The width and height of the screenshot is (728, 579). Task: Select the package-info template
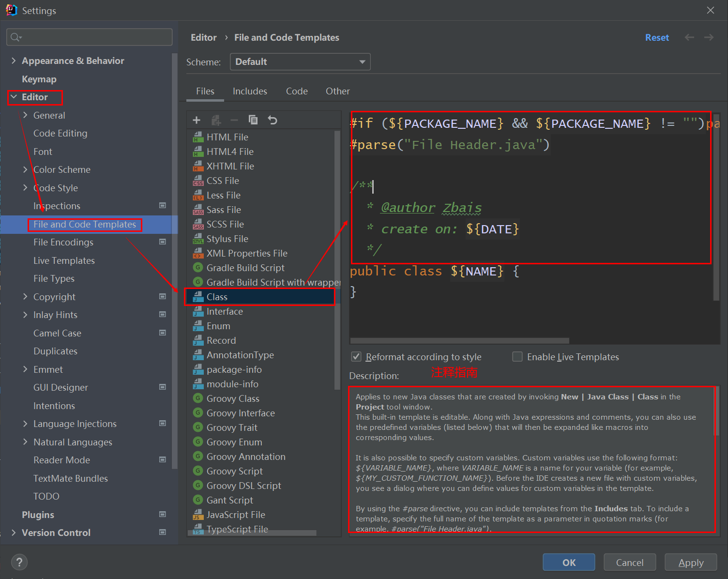pyautogui.click(x=234, y=369)
